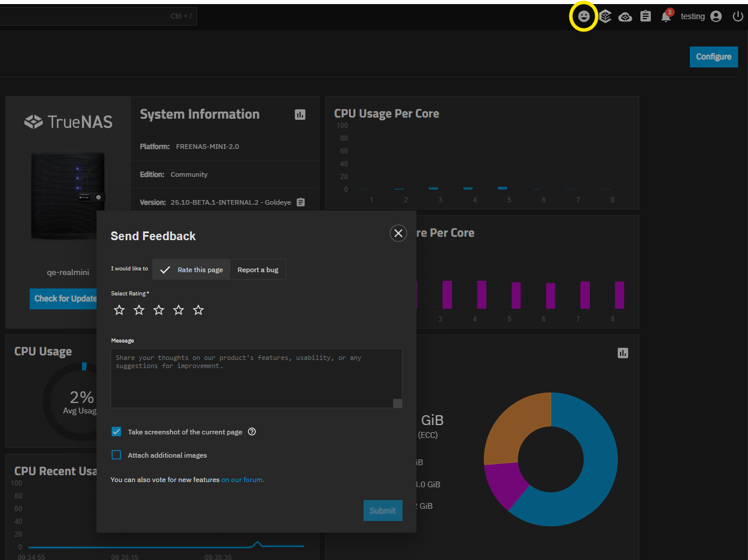Click the power button icon
Viewport: 748px width, 560px height.
coord(738,16)
